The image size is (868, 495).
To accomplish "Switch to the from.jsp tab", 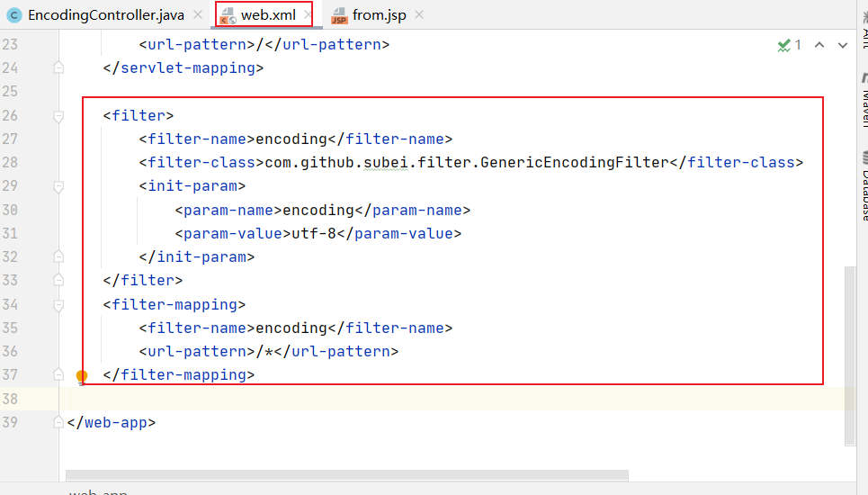I will (x=379, y=15).
